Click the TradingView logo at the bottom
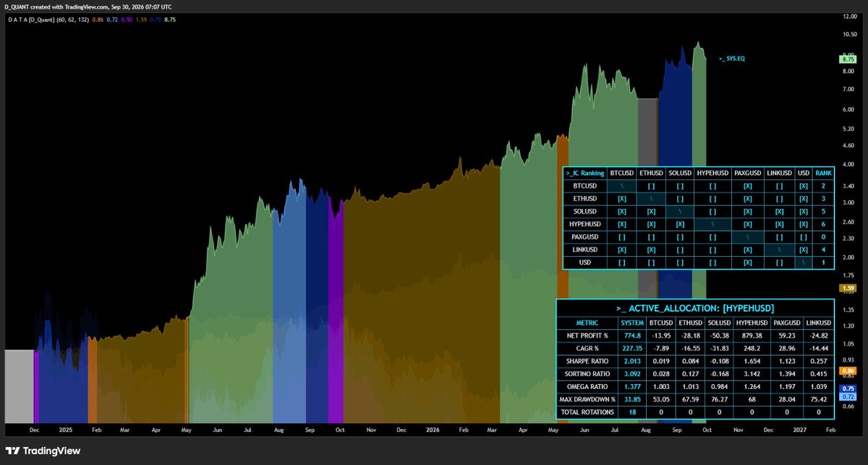 pyautogui.click(x=44, y=451)
